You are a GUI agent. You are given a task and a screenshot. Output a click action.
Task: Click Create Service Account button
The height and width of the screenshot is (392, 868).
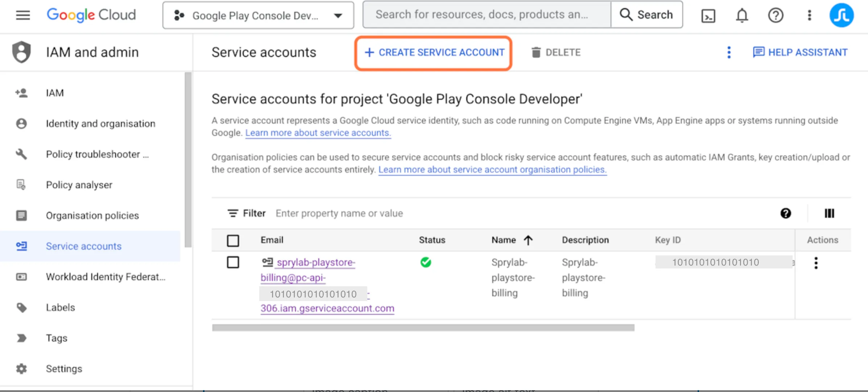tap(434, 53)
